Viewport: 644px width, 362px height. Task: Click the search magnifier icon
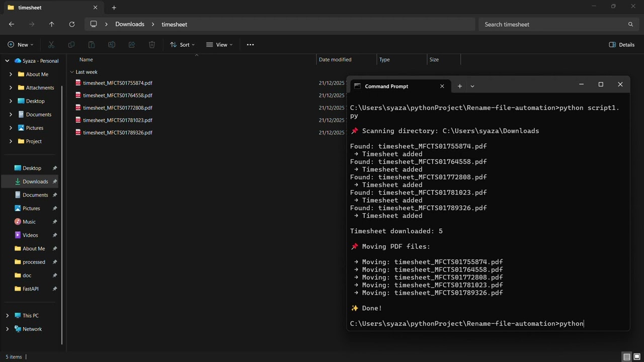(x=630, y=24)
